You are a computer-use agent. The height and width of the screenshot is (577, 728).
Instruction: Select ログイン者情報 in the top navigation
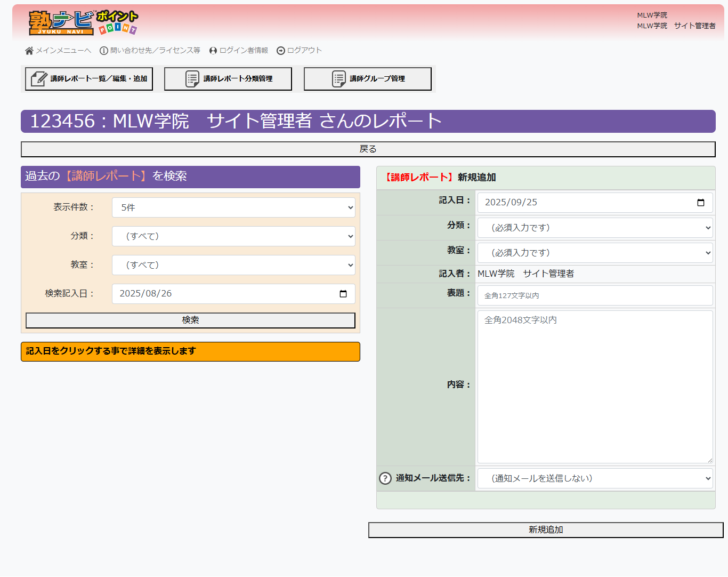242,50
